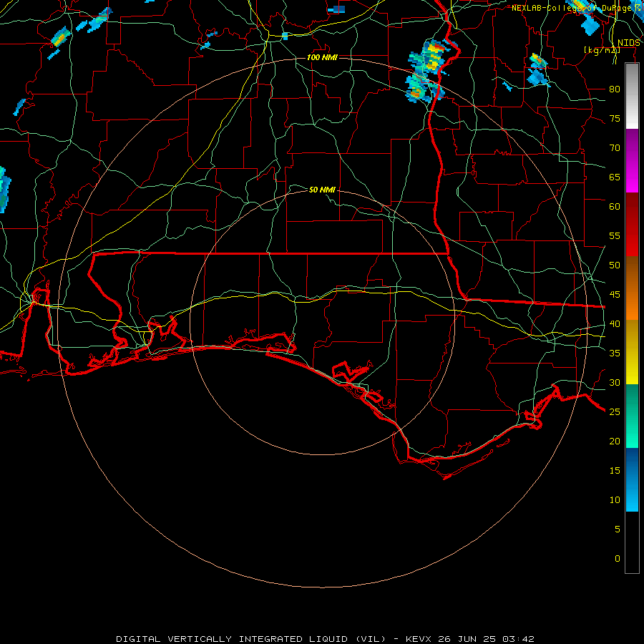Pick the green segment of the color scale
The width and height of the screenshot is (644, 644).
[632, 416]
